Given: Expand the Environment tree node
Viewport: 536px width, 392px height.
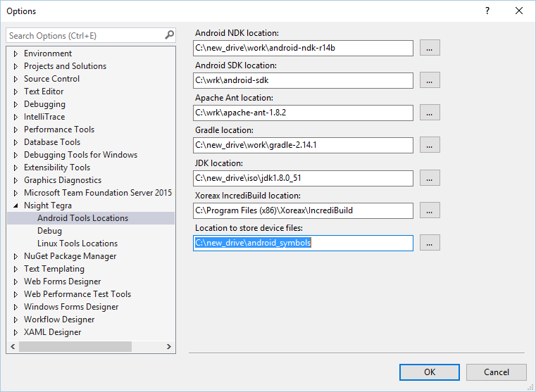Looking at the screenshot, I should tap(15, 53).
